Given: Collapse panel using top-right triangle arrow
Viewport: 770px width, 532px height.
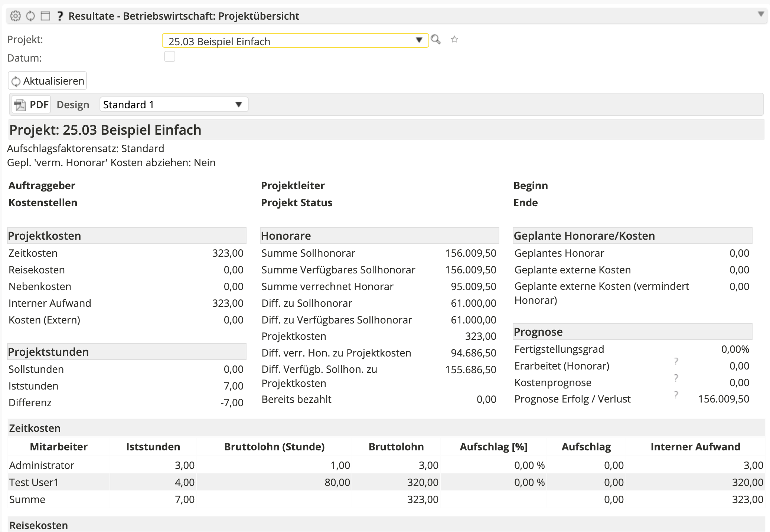Looking at the screenshot, I should click(x=761, y=14).
